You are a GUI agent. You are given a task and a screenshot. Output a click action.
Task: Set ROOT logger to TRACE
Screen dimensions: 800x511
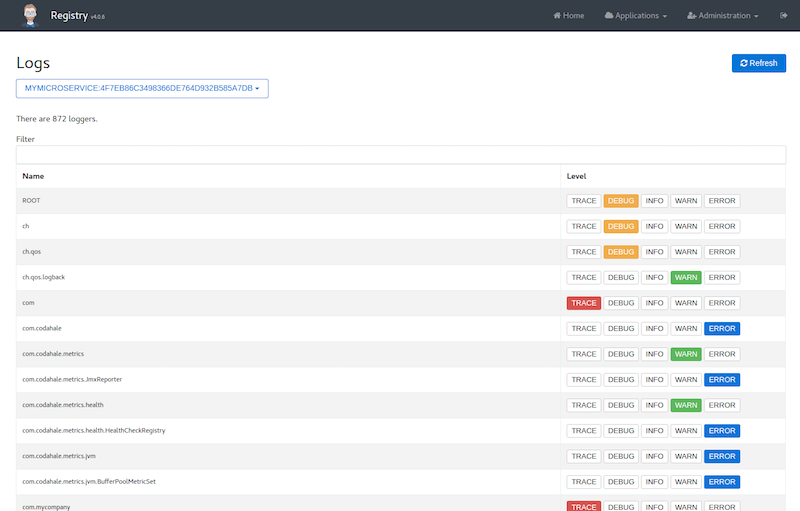(584, 201)
